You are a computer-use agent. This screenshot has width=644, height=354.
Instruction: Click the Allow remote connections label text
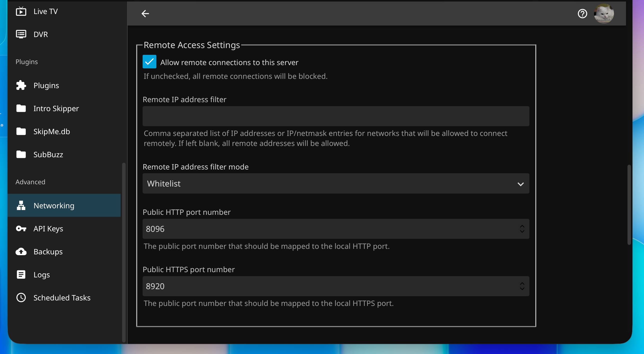coord(229,62)
